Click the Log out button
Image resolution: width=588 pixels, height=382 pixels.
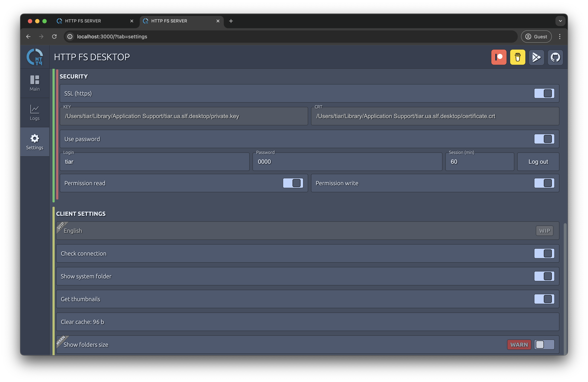(538, 162)
